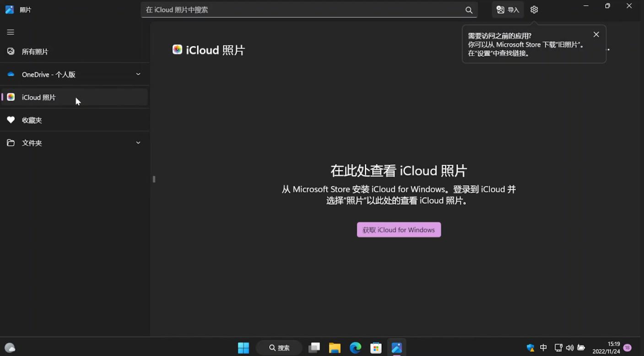644x356 pixels.
Task: Open Microsoft Edge from the taskbar
Action: coord(355,348)
